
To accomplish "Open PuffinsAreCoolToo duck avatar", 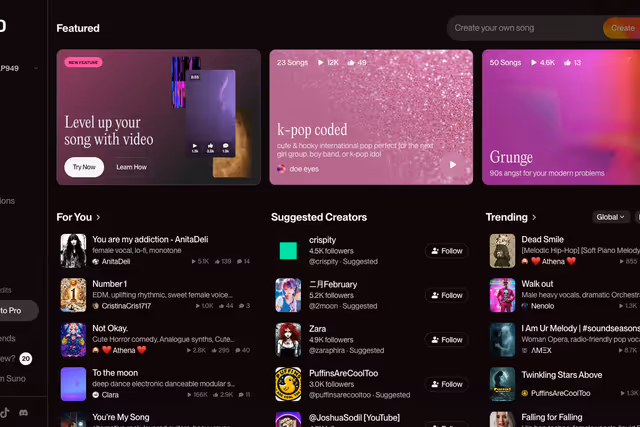I will pyautogui.click(x=288, y=384).
